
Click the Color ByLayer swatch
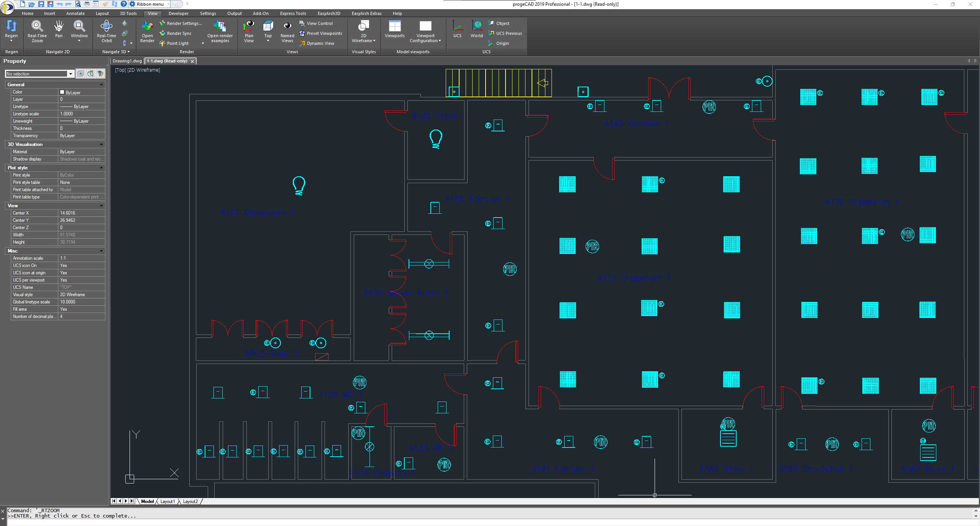pyautogui.click(x=62, y=92)
